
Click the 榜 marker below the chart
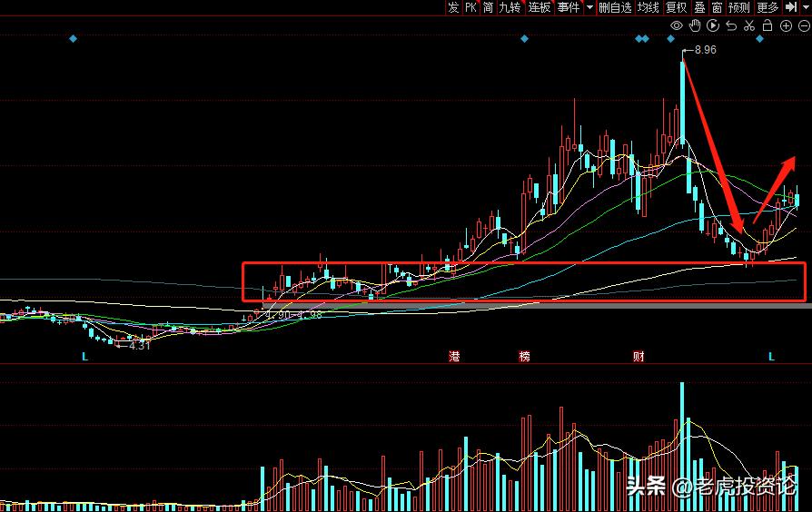[525, 356]
